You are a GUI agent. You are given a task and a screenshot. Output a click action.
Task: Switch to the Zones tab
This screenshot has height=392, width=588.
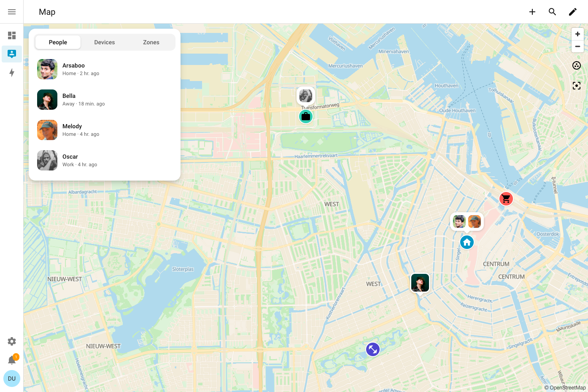[151, 42]
